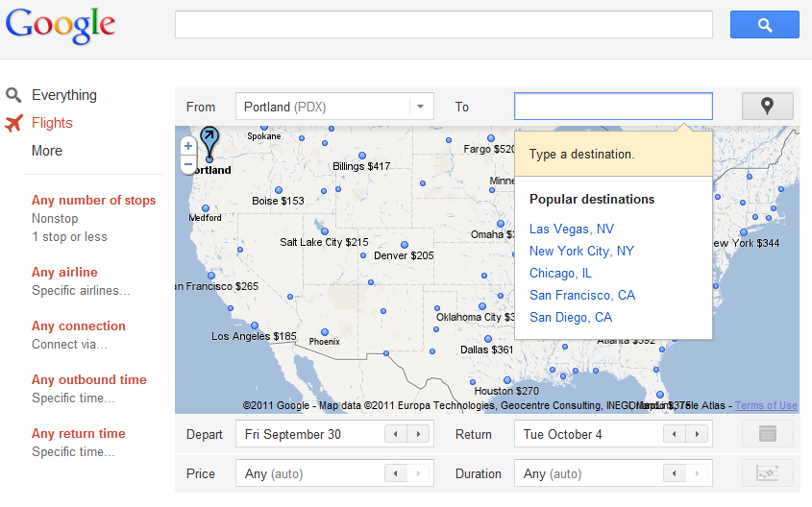Zoom in the map with plus button
Screen dimensions: 812x507
188,146
